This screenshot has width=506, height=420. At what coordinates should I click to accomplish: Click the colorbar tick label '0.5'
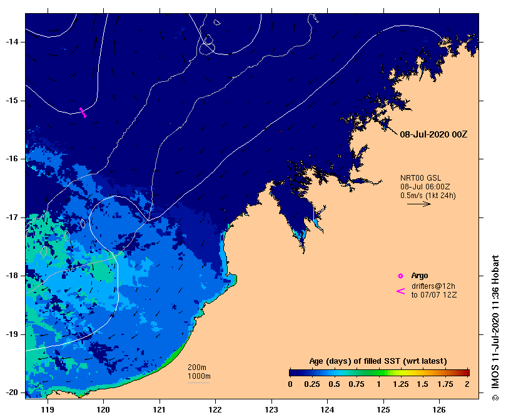334,384
